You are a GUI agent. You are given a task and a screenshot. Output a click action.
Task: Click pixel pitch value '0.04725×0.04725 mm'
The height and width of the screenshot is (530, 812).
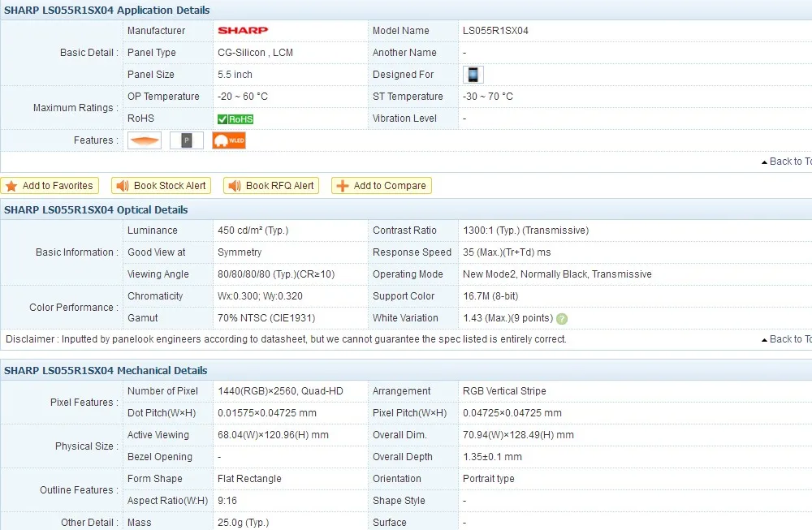[512, 413]
